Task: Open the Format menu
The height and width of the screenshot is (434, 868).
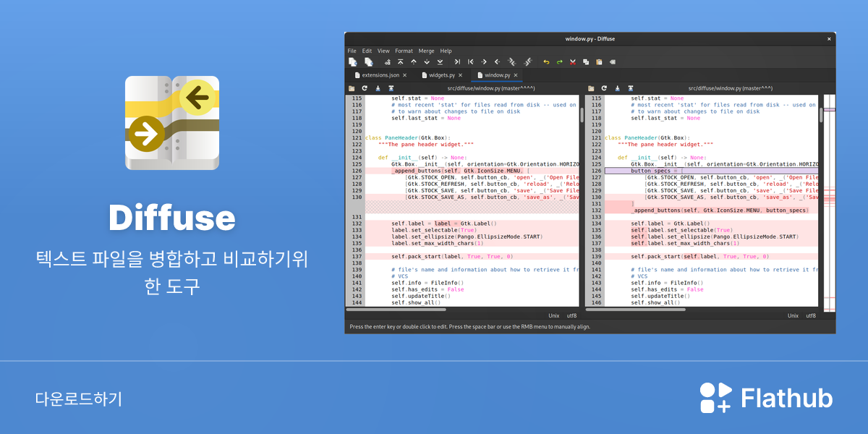Action: coord(404,51)
